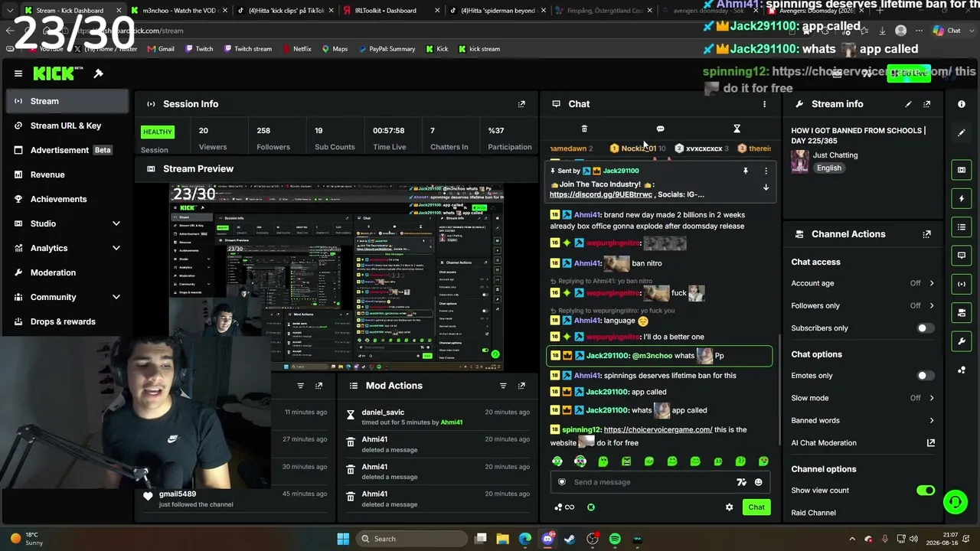
Task: Go to Stream URL & Key in the sidebar
Action: [66, 126]
